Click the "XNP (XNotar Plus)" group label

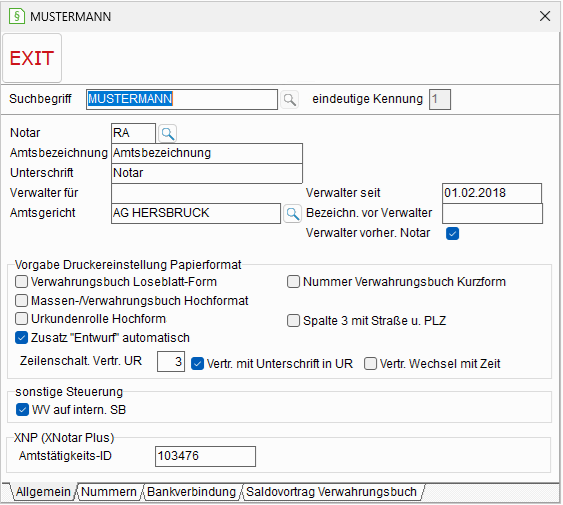(64, 438)
